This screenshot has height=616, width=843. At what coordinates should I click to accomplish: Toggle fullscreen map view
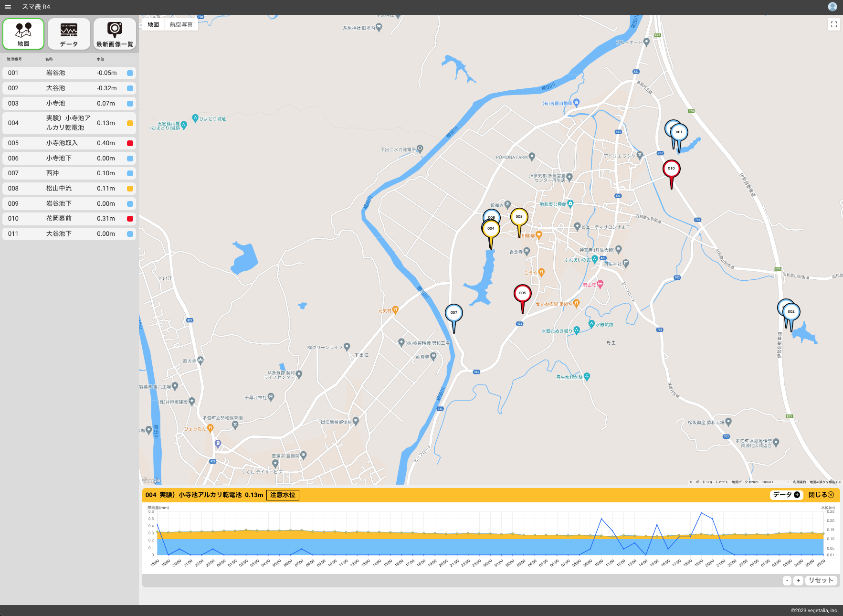(833, 24)
